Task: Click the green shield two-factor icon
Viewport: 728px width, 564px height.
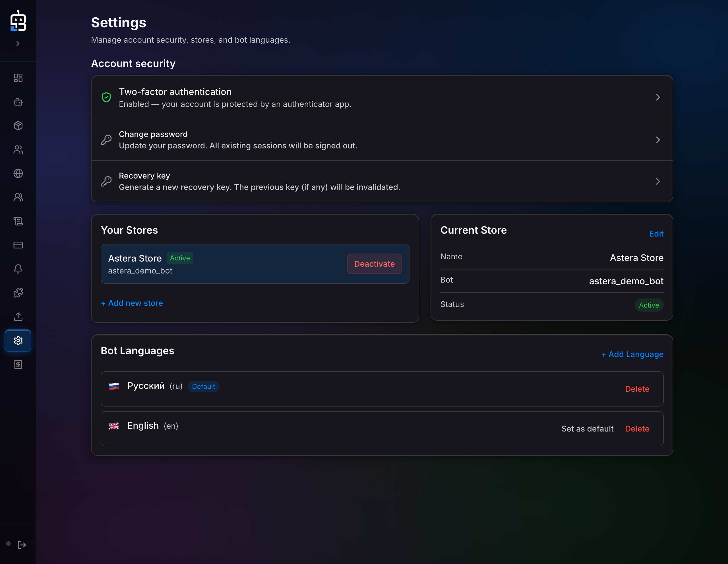Action: (x=106, y=97)
